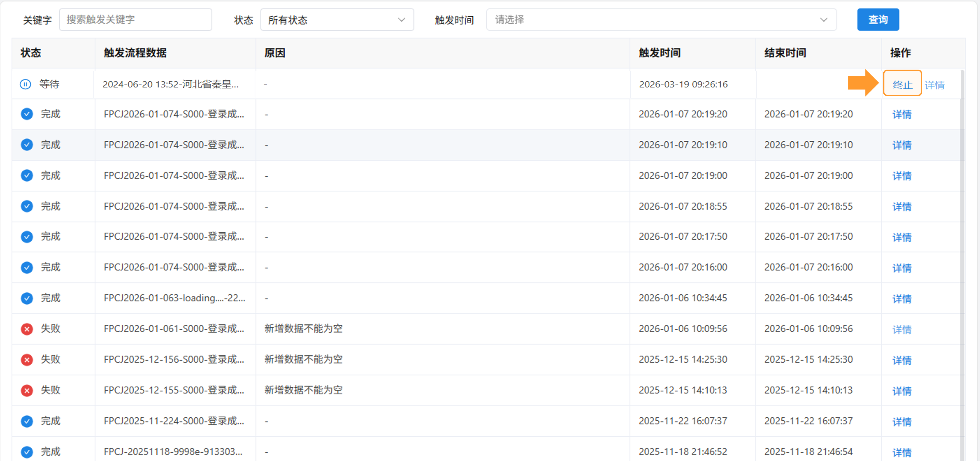Click completed icon for 2025-11-22 16:07:37 row
This screenshot has height=461, width=980.
coord(27,421)
